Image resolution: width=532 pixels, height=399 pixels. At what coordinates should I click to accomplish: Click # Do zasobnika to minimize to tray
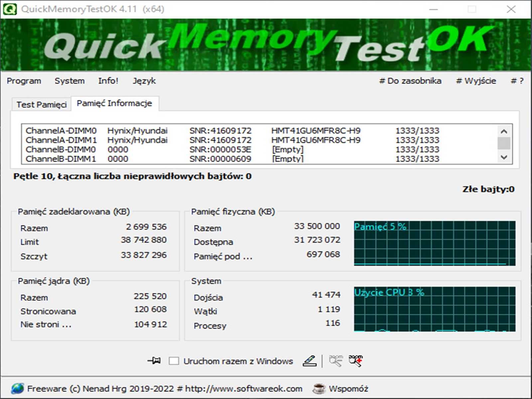[x=410, y=81]
